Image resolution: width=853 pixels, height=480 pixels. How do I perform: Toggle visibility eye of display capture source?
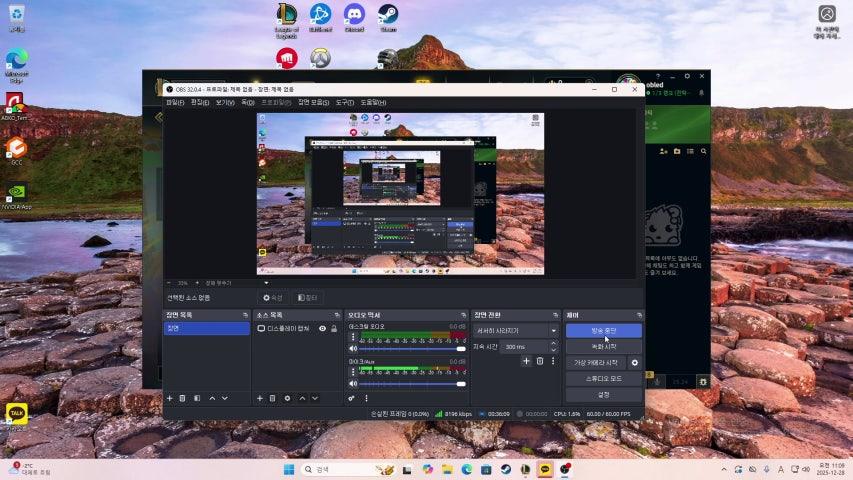322,328
